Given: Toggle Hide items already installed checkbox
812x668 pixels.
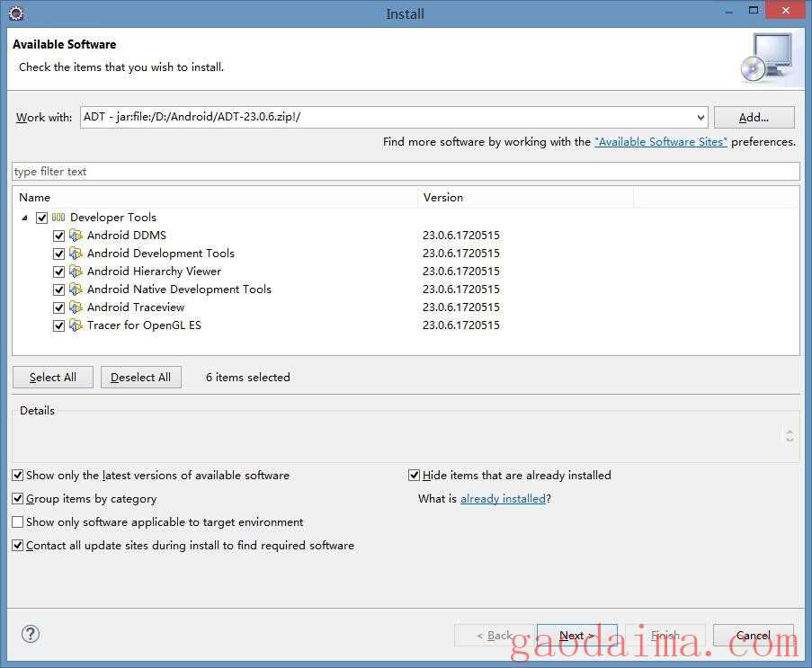Looking at the screenshot, I should click(414, 476).
